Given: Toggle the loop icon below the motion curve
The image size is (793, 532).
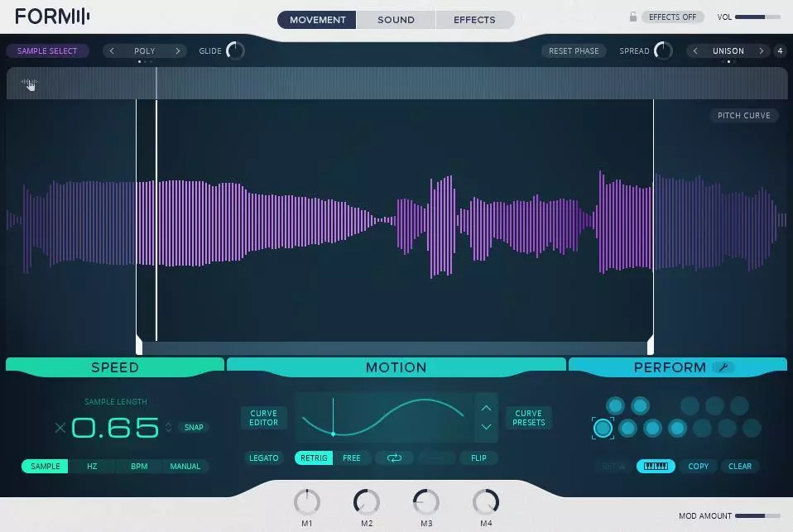Looking at the screenshot, I should [394, 458].
